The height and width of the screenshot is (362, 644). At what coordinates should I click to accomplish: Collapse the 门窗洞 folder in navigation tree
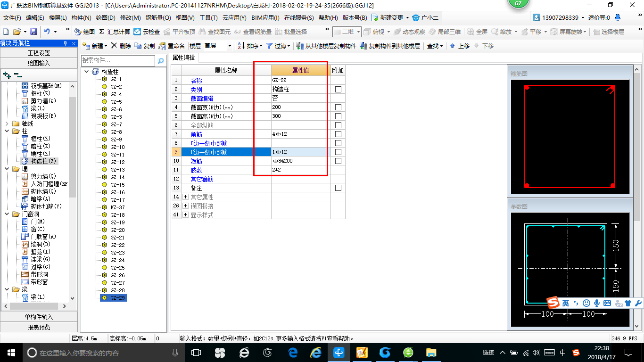(x=7, y=214)
